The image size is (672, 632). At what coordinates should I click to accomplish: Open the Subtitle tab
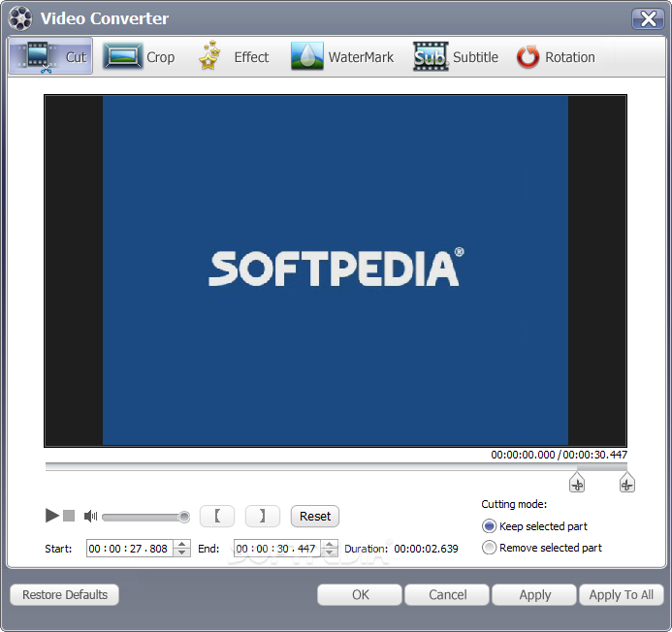(x=456, y=56)
